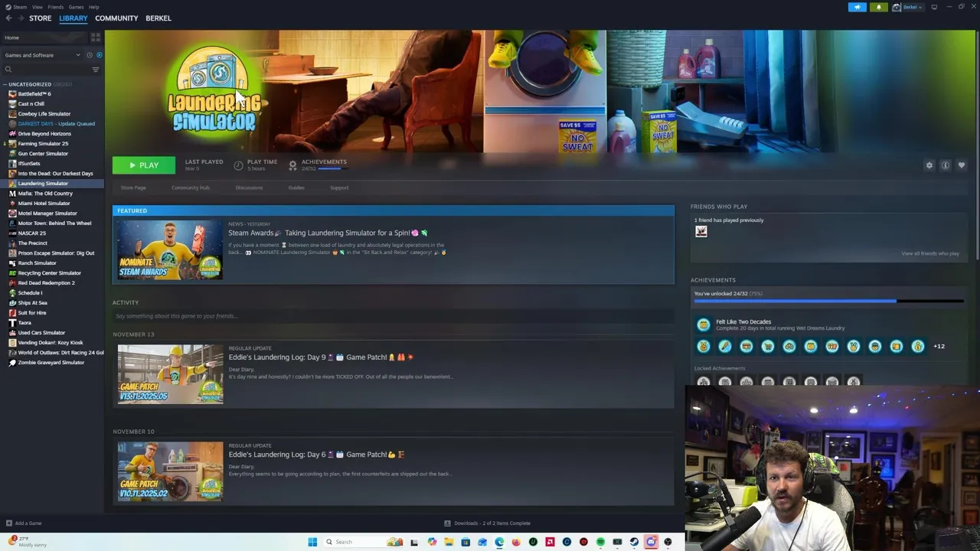Add Laundering Simulator to favorites heart

coord(962,165)
